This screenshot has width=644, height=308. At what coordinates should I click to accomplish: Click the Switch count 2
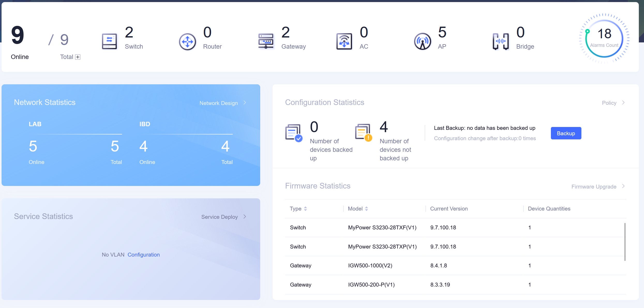point(129,32)
